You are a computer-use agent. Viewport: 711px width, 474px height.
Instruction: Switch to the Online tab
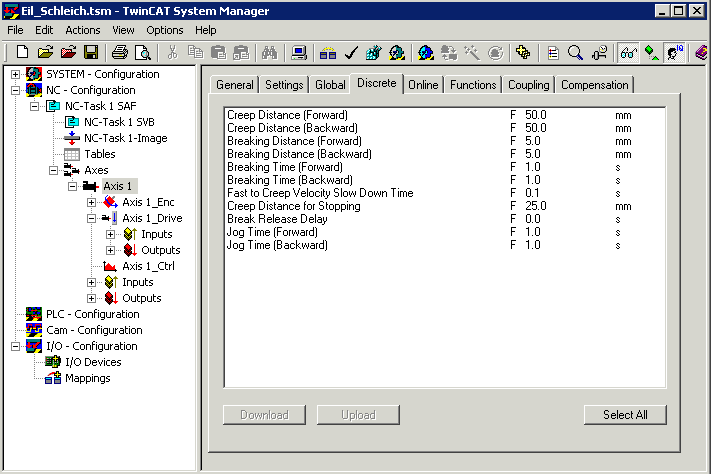coord(423,85)
